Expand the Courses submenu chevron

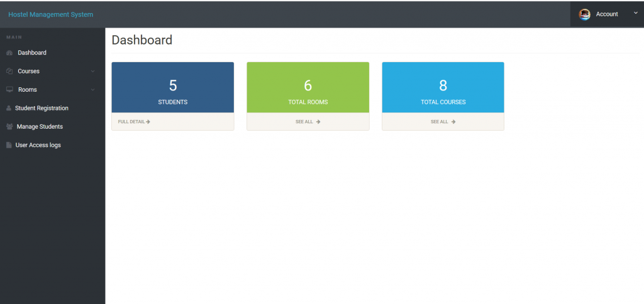click(92, 72)
